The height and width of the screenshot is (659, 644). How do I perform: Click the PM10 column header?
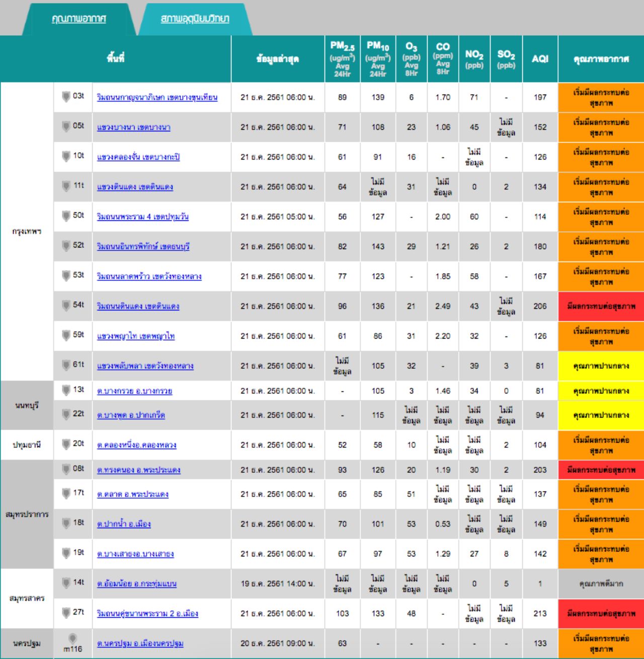click(378, 59)
